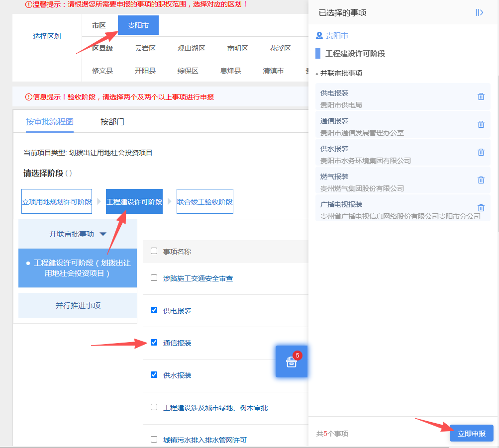Toggle the 事项名称 select-all checkbox
Image resolution: width=499 pixels, height=448 pixels.
154,251
